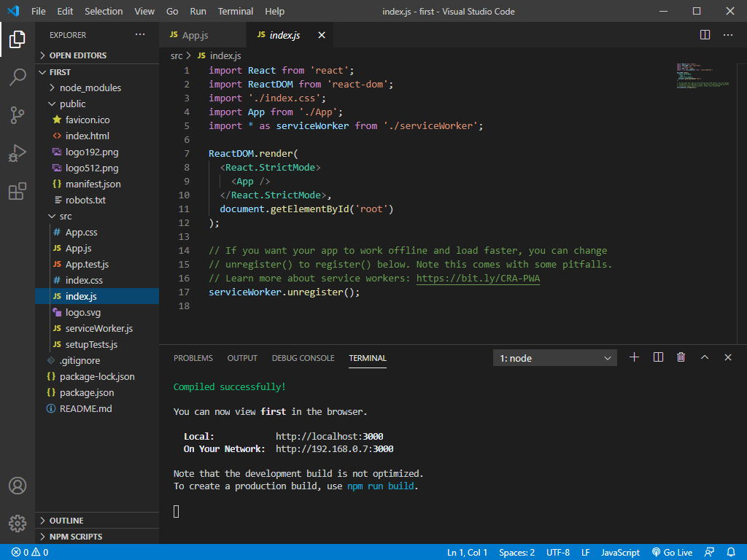The image size is (747, 560).
Task: Click the 192.168.0.7:3000 network URL
Action: pos(334,448)
